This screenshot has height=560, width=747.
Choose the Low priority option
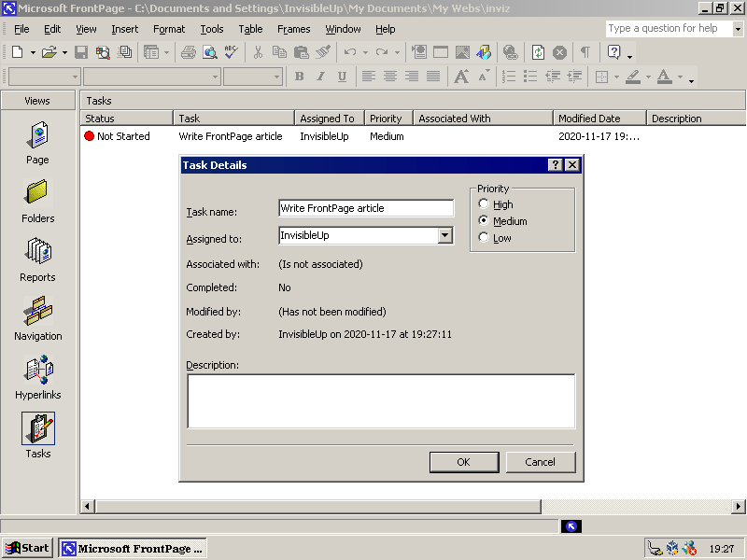484,237
